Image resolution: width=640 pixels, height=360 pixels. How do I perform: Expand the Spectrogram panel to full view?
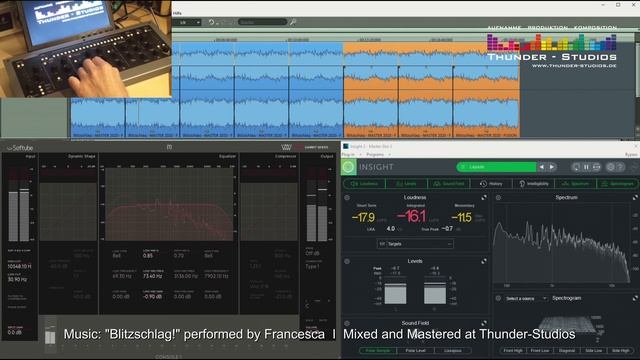tap(635, 298)
